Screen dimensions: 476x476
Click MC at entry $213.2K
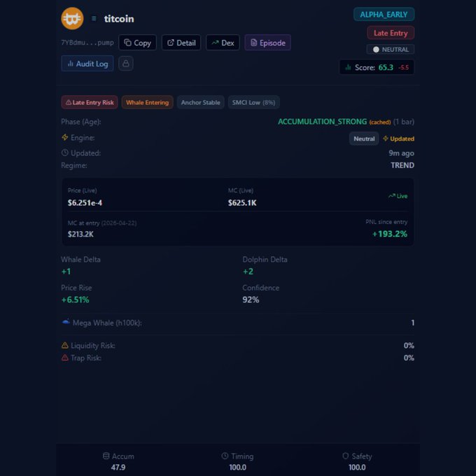coord(80,234)
